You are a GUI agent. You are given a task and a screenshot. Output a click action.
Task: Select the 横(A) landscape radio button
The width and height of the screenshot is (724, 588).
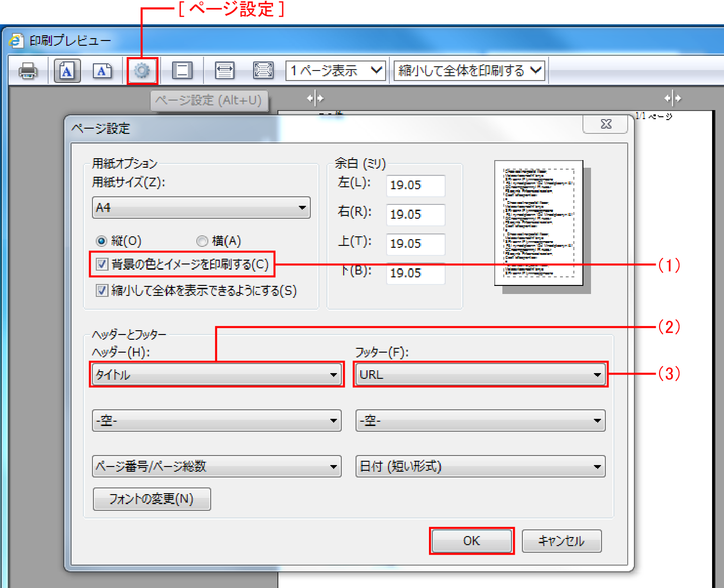tap(202, 241)
